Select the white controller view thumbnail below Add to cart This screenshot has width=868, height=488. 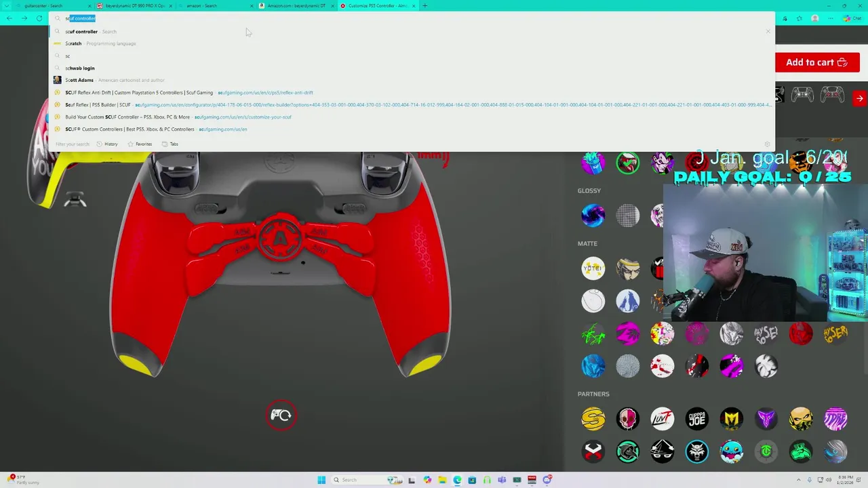802,95
